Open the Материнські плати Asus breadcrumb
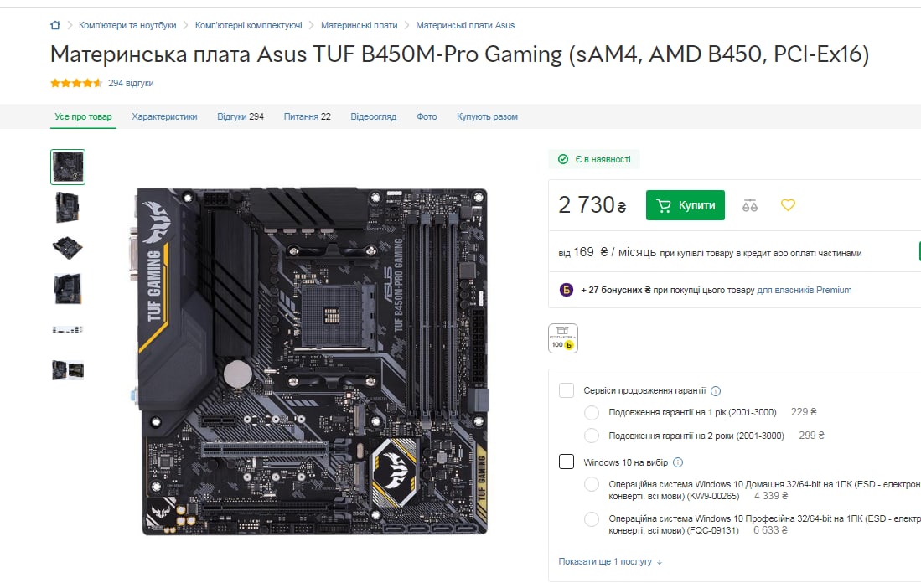921x588 pixels. (x=465, y=25)
